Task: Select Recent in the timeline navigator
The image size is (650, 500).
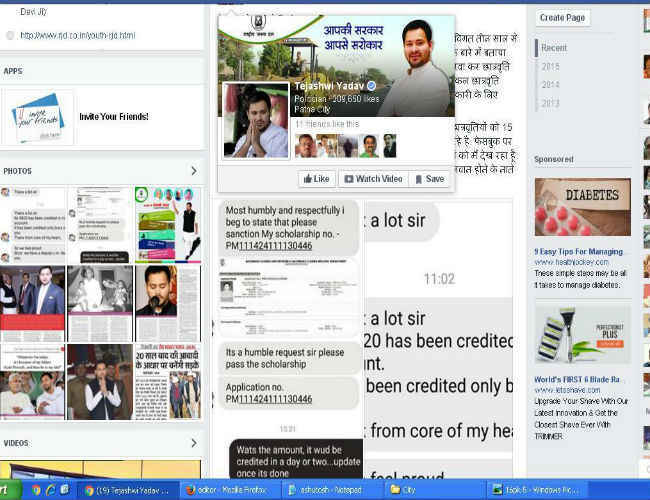Action: [554, 48]
